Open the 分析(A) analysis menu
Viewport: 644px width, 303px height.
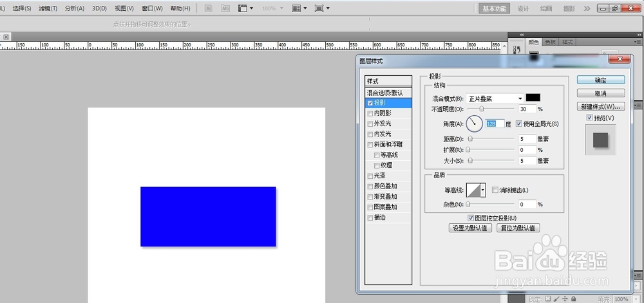(74, 8)
